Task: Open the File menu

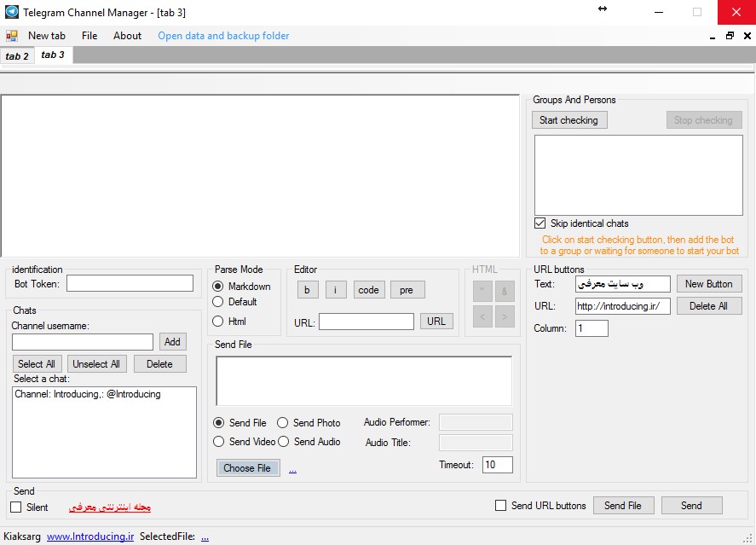Action: tap(89, 36)
